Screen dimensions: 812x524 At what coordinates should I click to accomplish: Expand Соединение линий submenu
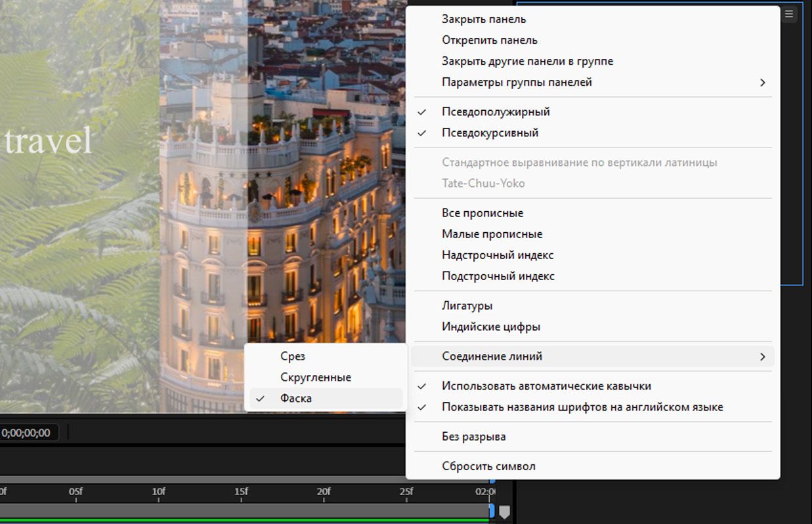(x=593, y=357)
